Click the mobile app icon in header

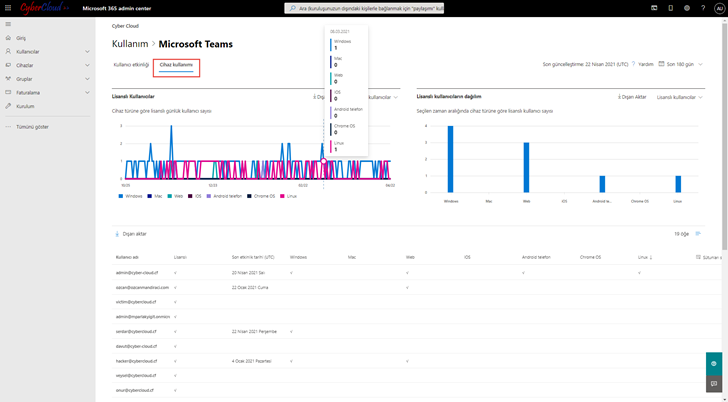coord(670,8)
